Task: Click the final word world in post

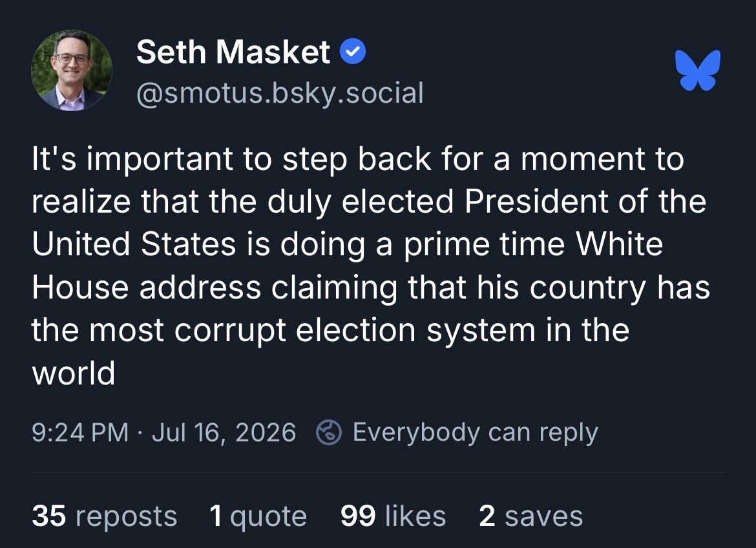Action: pyautogui.click(x=73, y=373)
